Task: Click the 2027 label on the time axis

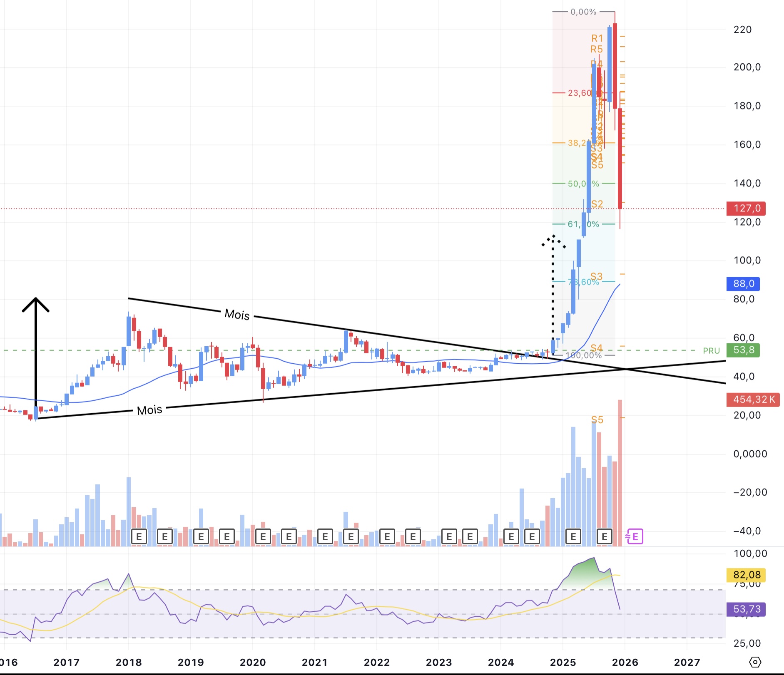Action: coord(687,662)
